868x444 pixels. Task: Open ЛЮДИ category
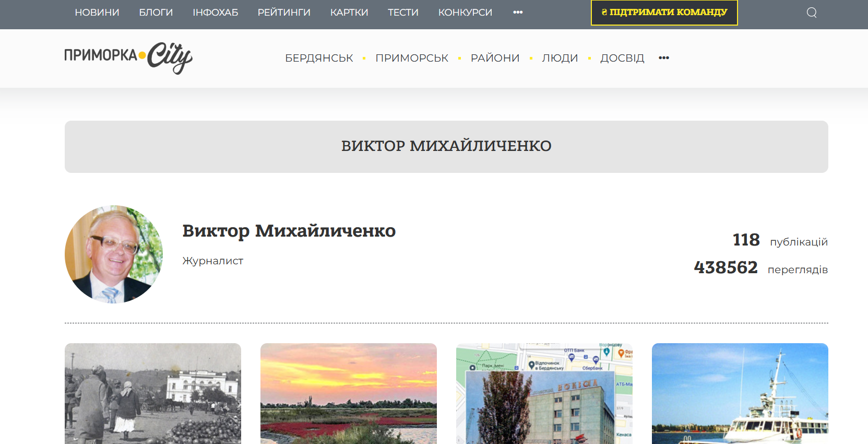pos(560,58)
